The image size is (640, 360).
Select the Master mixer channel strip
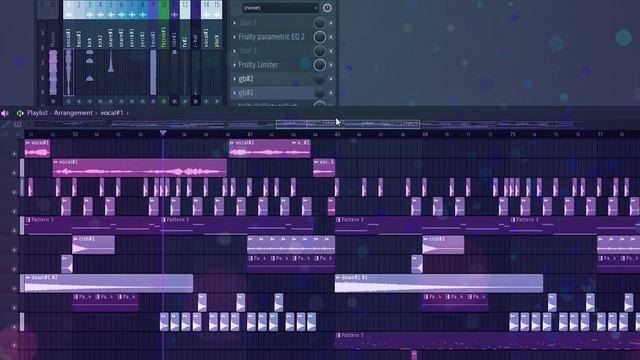tap(53, 61)
